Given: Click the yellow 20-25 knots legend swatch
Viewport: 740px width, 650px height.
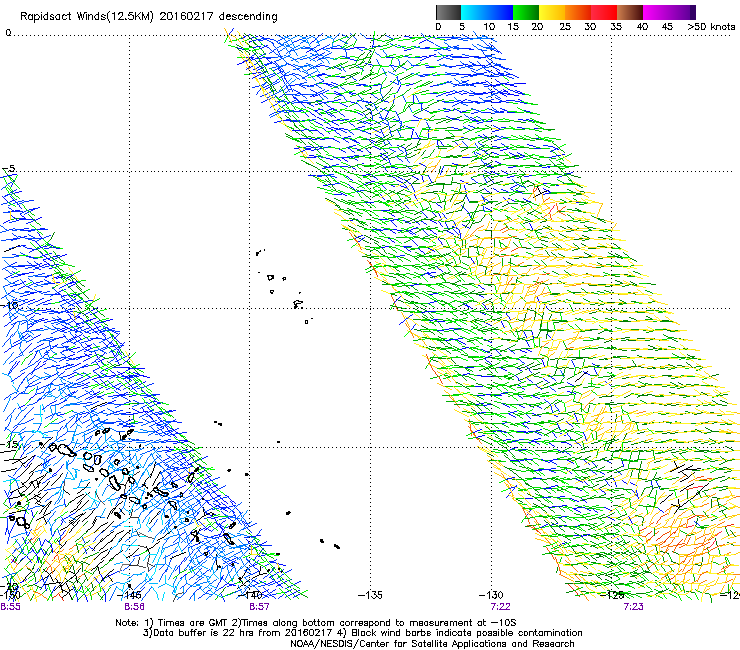Looking at the screenshot, I should click(x=552, y=12).
